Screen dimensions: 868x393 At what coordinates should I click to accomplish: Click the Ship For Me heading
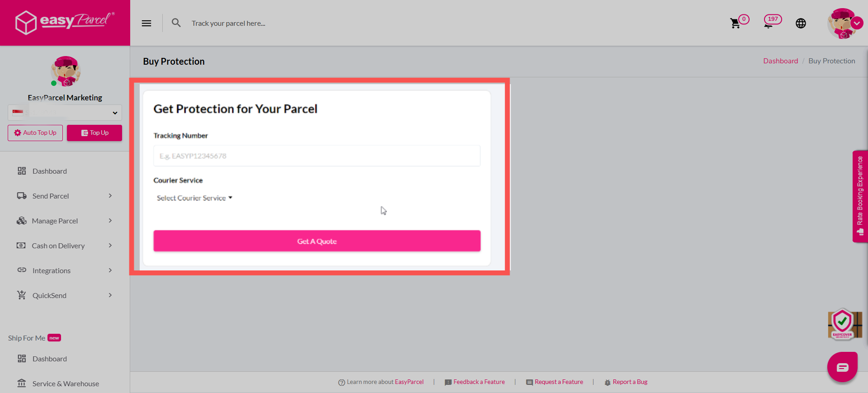click(x=27, y=338)
